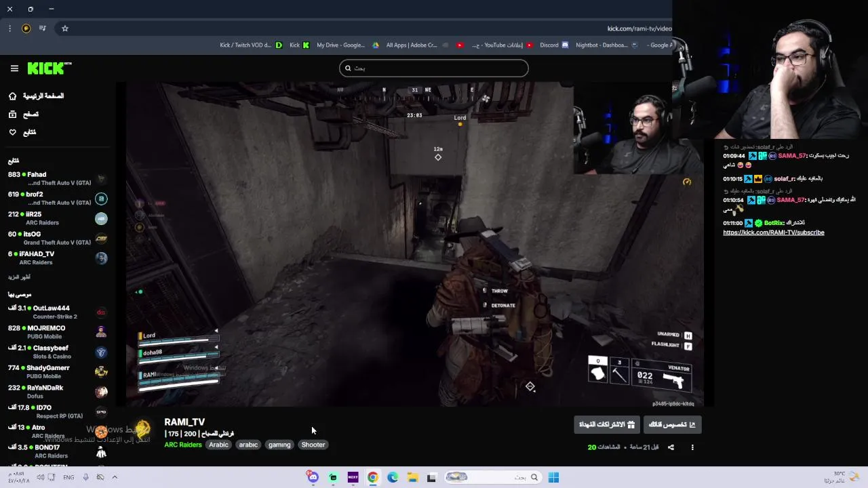Click MOJREMCO's avatar icon
The width and height of the screenshot is (868, 488).
tap(101, 332)
